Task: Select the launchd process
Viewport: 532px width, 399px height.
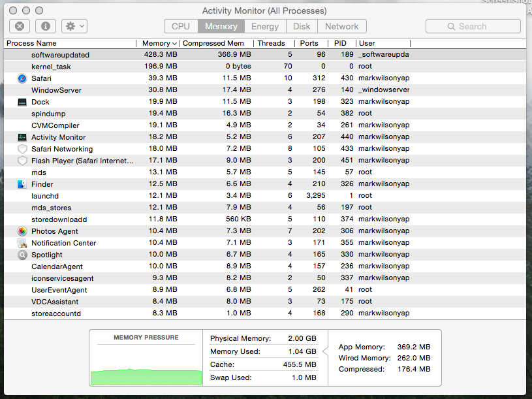Action: click(265, 196)
